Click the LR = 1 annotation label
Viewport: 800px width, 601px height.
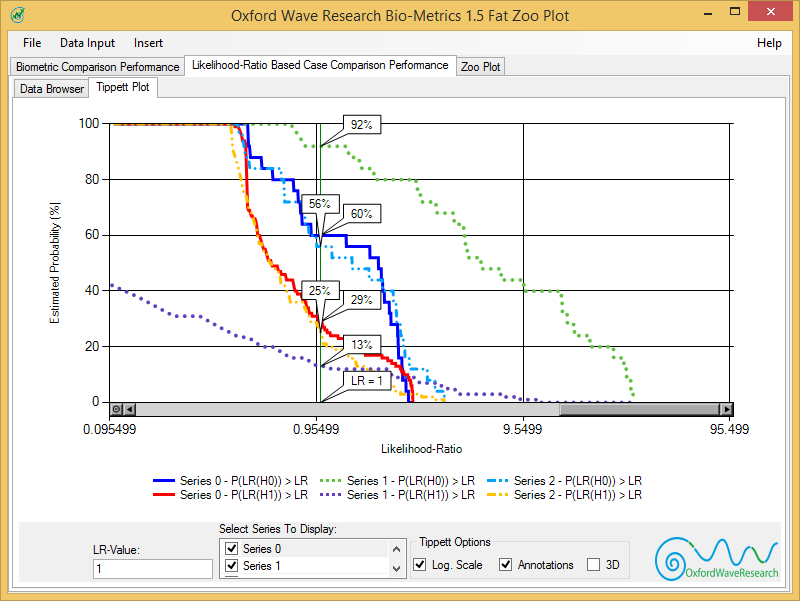point(366,381)
